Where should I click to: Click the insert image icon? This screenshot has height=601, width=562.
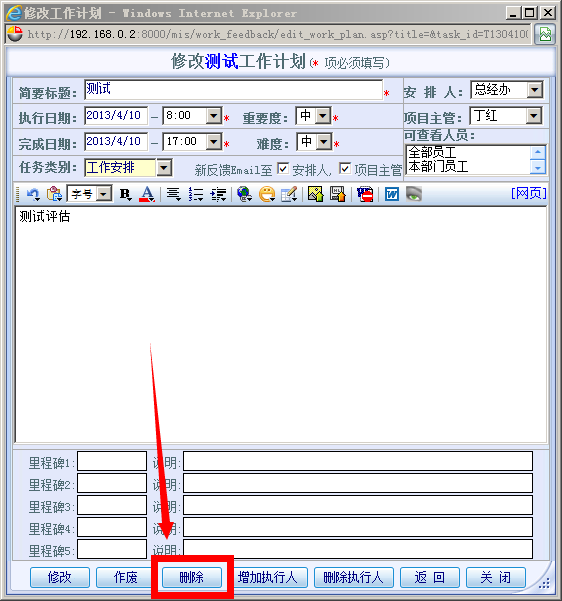point(316,194)
